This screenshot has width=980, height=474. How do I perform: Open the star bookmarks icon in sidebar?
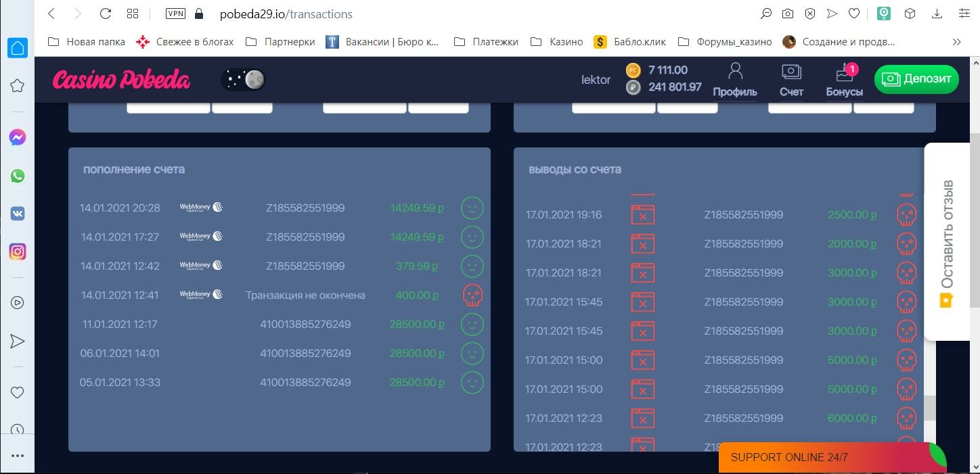[x=18, y=85]
